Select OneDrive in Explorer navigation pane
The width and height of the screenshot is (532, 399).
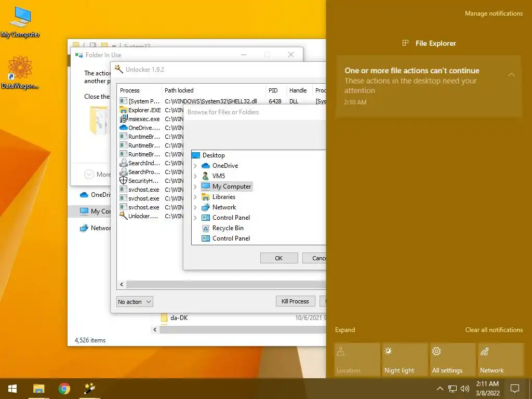[95, 195]
